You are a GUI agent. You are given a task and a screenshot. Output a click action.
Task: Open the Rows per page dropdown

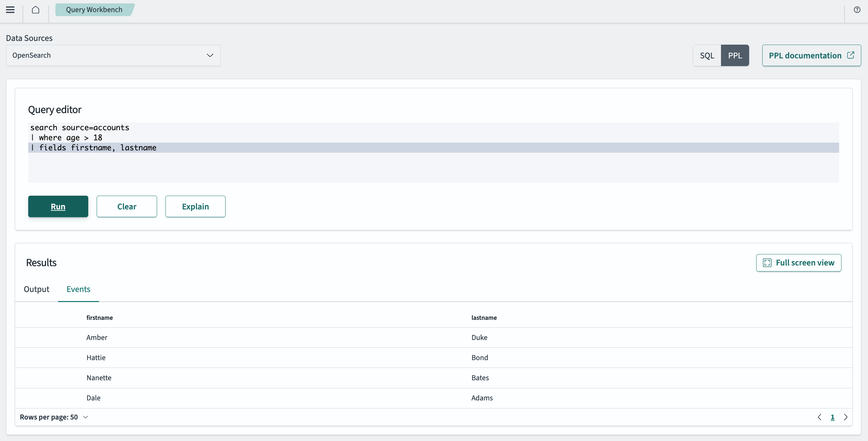(x=54, y=417)
